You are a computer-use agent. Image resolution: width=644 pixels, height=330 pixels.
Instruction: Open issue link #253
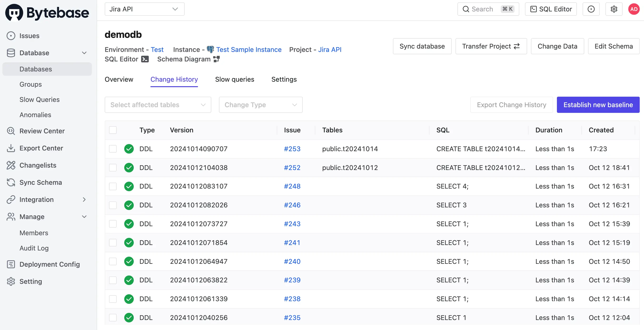(292, 149)
